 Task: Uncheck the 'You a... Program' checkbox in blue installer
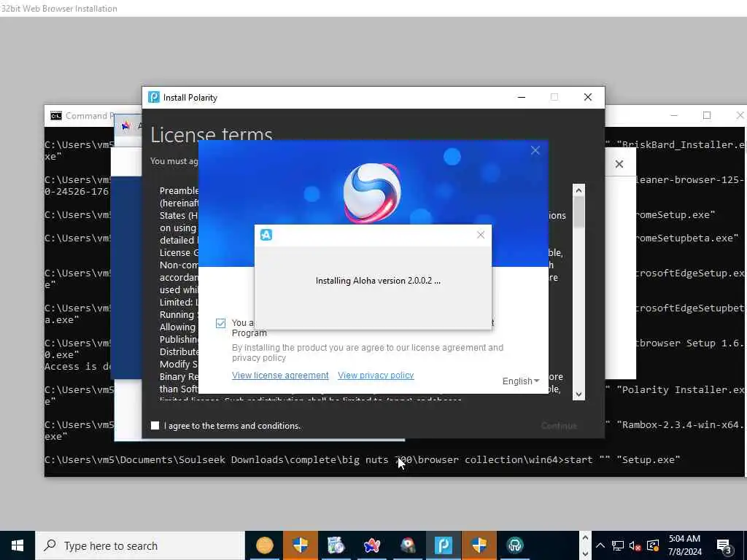coord(220,323)
